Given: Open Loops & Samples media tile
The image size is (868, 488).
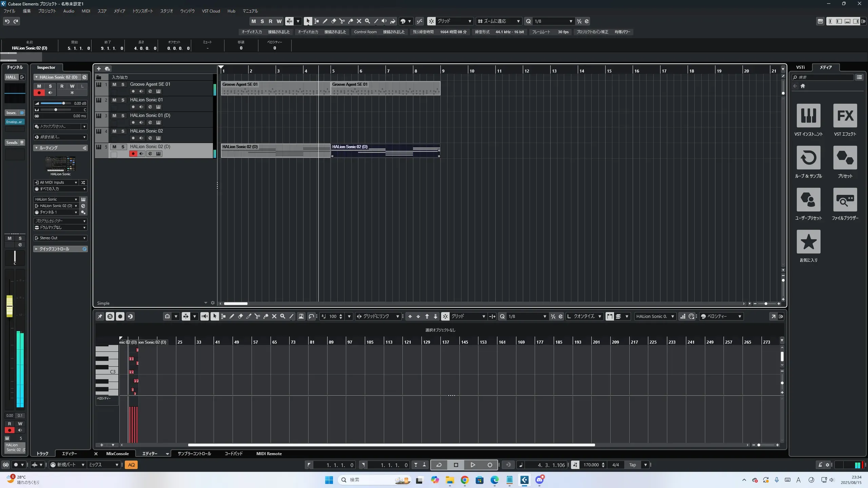Looking at the screenshot, I should [808, 158].
